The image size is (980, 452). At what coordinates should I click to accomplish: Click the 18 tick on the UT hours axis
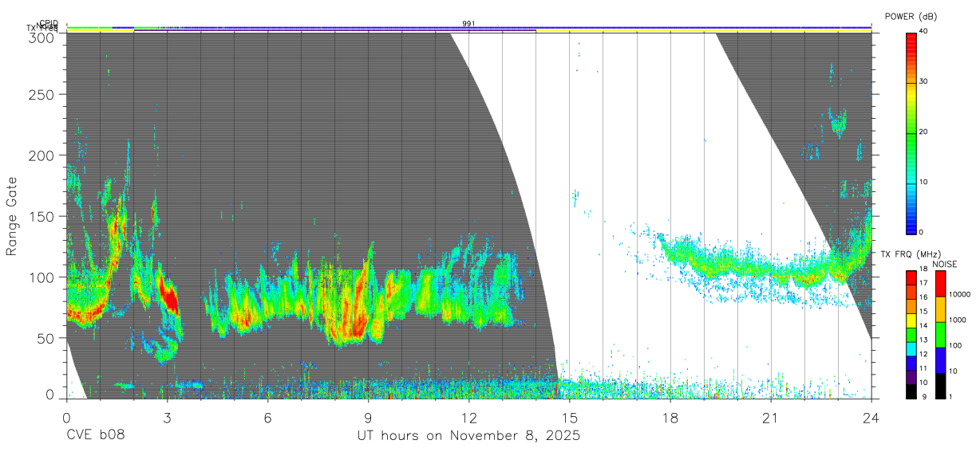tap(670, 417)
